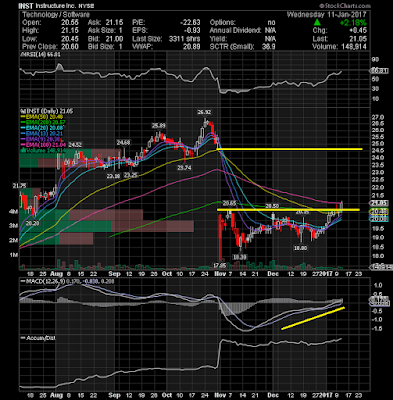Screen dimensions: 393x400
Task: Click the green up-arrow change indicator
Action: pos(317,23)
